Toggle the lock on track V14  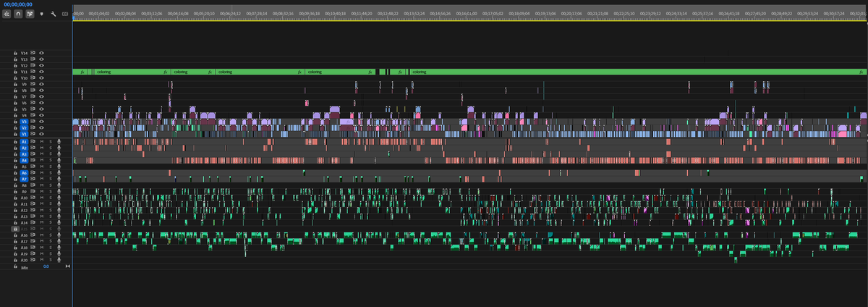15,53
